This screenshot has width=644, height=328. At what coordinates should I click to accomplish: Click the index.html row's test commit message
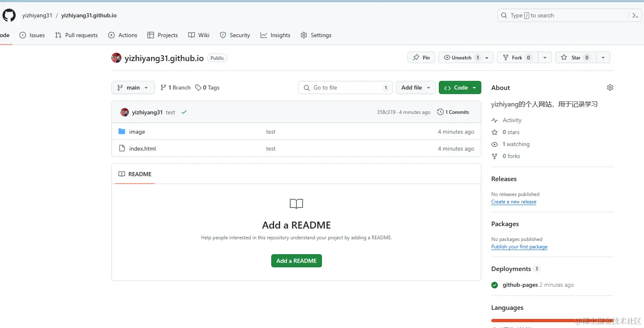pos(271,149)
